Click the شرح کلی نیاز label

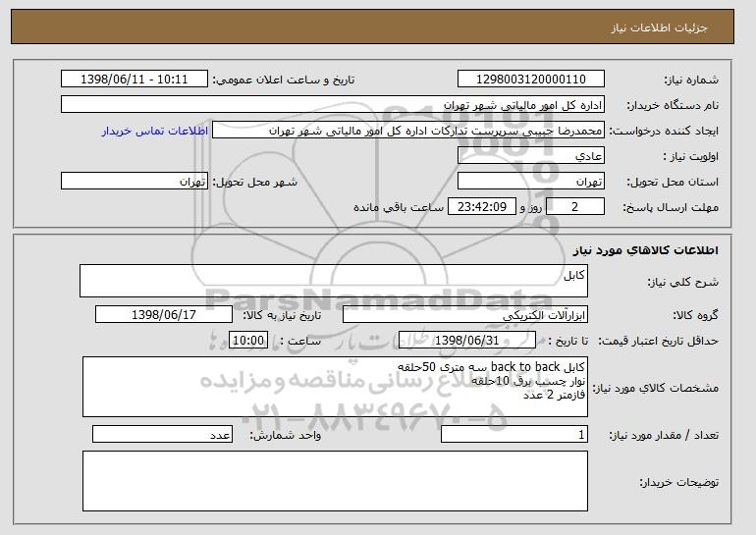[682, 282]
